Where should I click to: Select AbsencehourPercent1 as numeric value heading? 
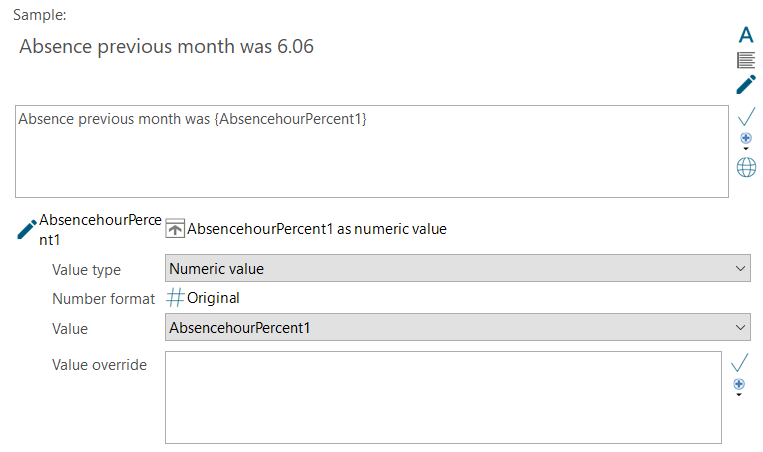[317, 229]
